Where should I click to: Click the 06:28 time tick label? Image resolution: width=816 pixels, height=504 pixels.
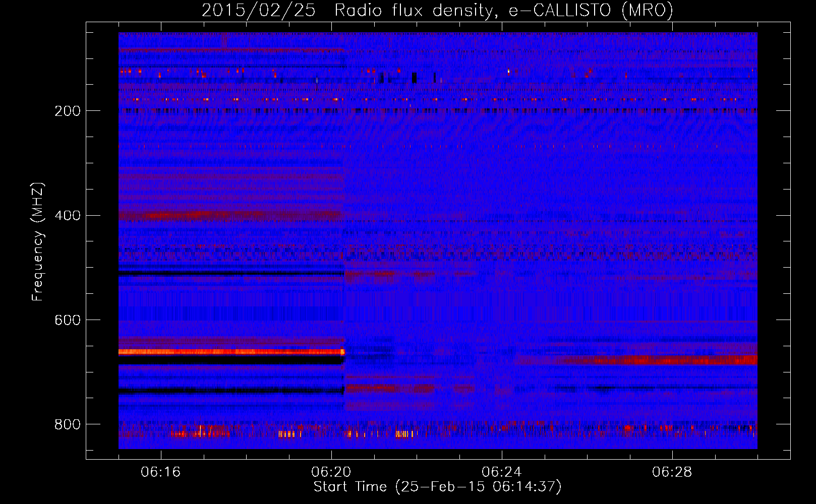pyautogui.click(x=672, y=472)
